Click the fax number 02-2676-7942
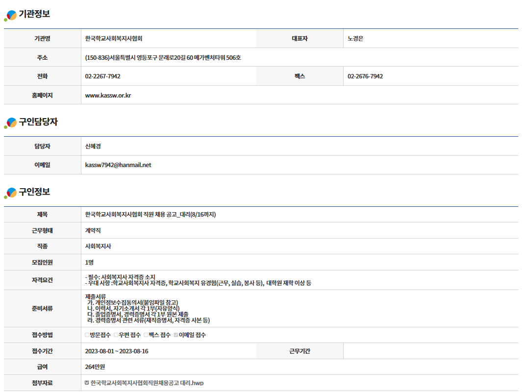This screenshot has width=532, height=392. pos(365,76)
